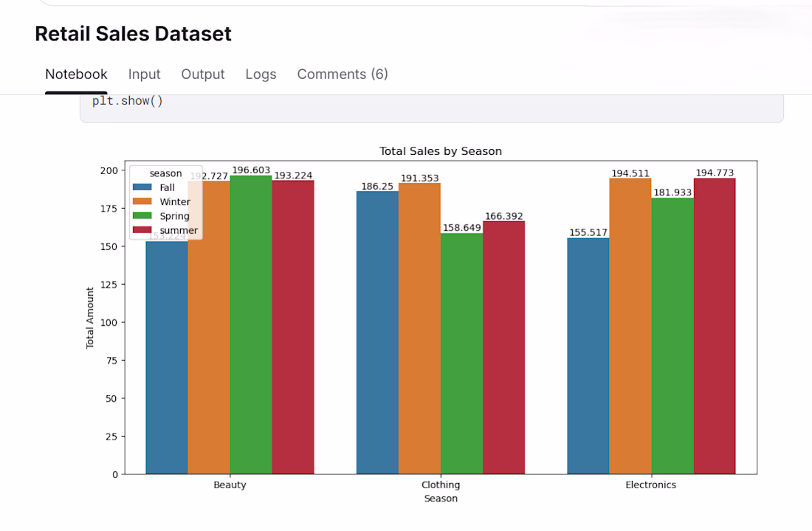812x531 pixels.
Task: Open the Notebook tab
Action: (76, 74)
